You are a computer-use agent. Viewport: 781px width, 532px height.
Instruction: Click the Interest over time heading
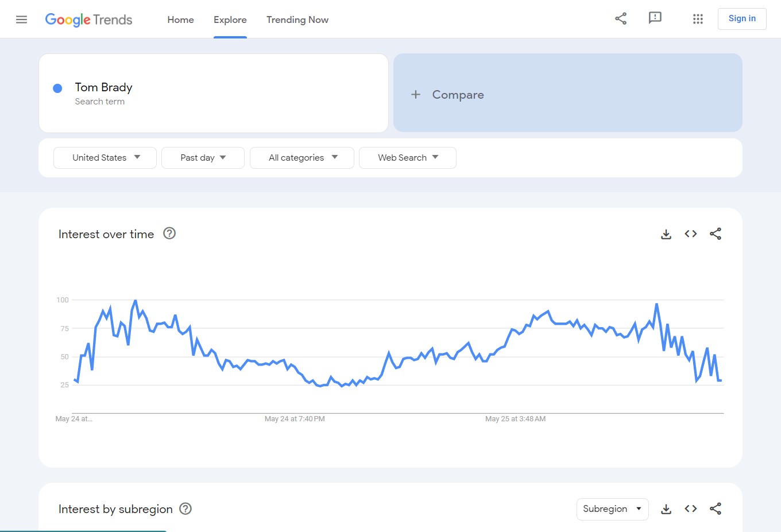(106, 234)
